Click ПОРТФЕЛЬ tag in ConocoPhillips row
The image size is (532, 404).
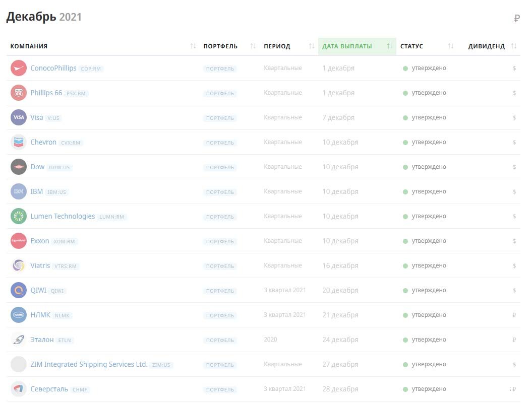[220, 69]
